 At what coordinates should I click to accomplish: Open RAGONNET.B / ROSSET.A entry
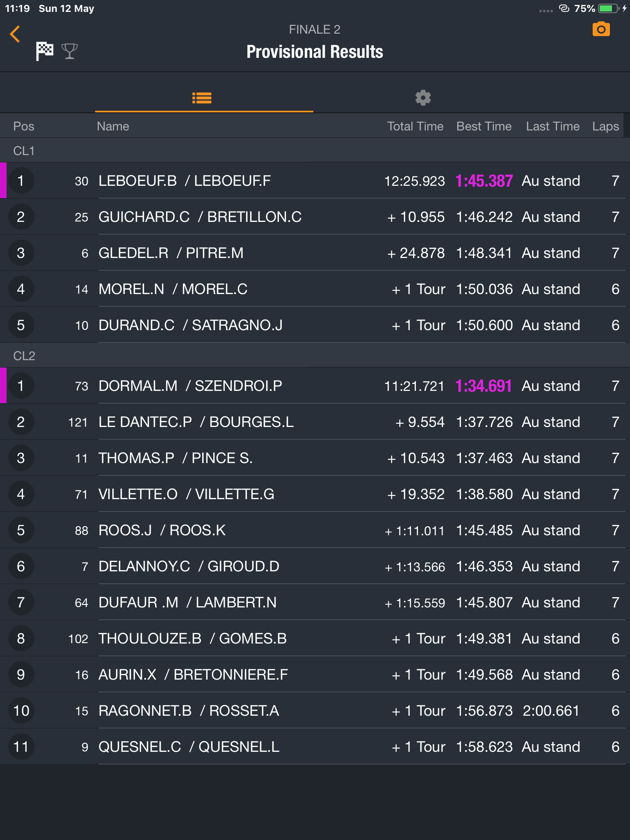point(315,711)
